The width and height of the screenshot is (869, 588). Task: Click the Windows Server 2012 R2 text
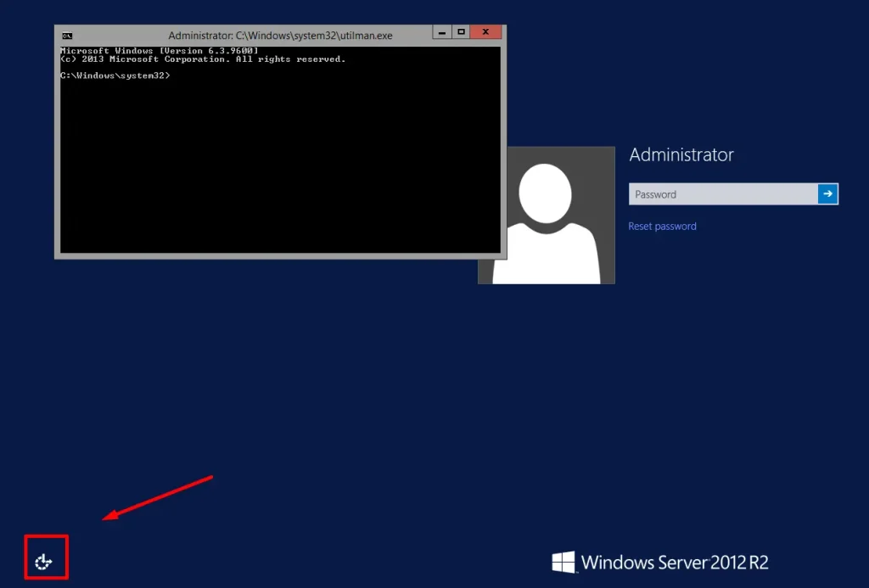click(675, 563)
